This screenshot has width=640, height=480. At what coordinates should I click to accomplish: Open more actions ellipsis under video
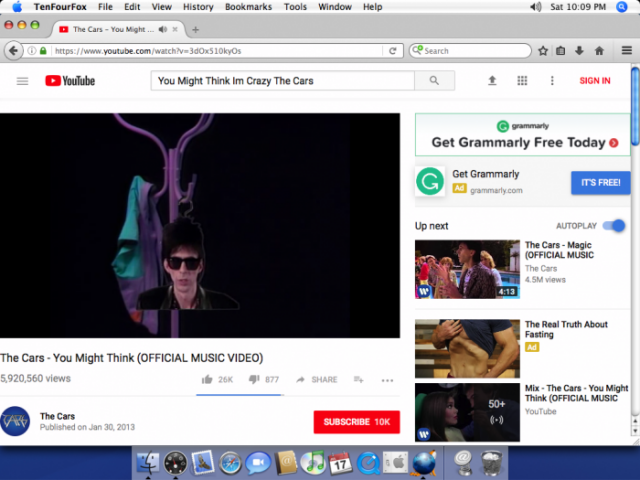click(x=387, y=380)
